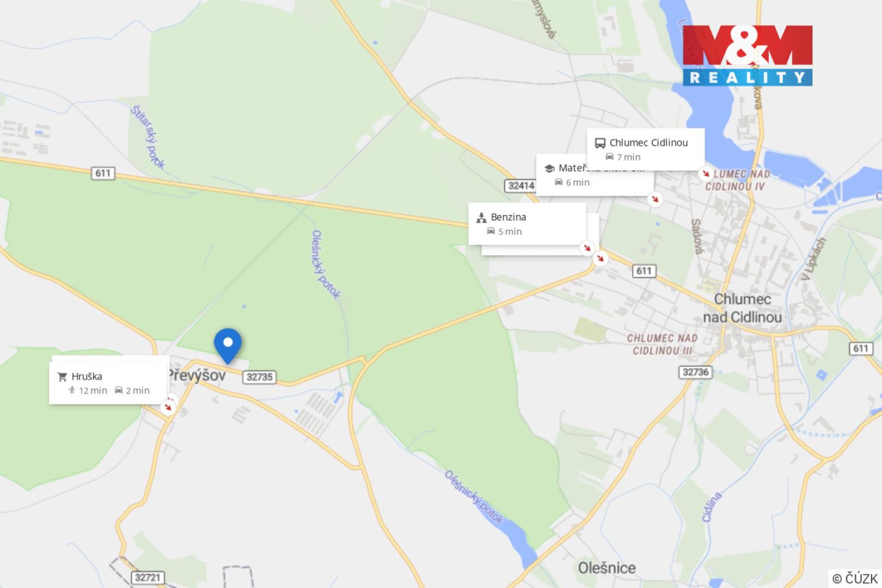Viewport: 882px width, 588px height.
Task: Open the Chlumec Cidlinou bus stop card
Action: tap(646, 149)
